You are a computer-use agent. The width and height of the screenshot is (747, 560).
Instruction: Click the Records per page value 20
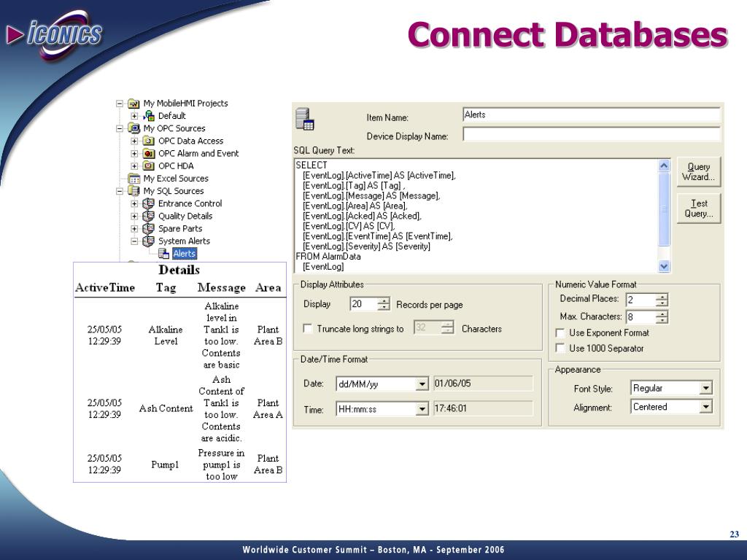click(x=363, y=304)
